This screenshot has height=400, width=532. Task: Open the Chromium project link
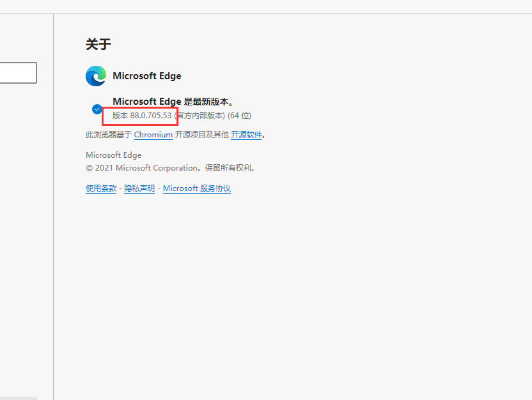point(153,135)
